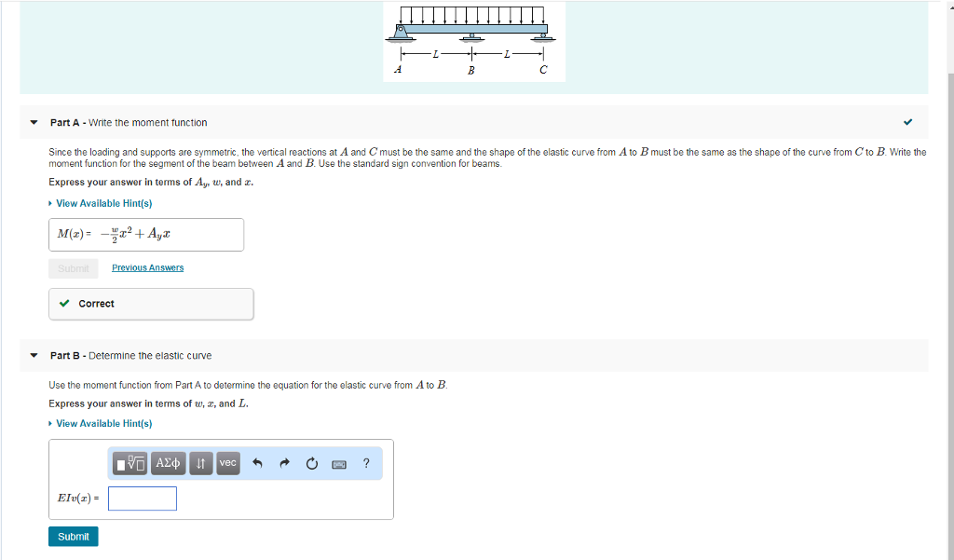This screenshot has height=560, width=954.
Task: Click the Submit button in Part B
Action: [x=73, y=536]
